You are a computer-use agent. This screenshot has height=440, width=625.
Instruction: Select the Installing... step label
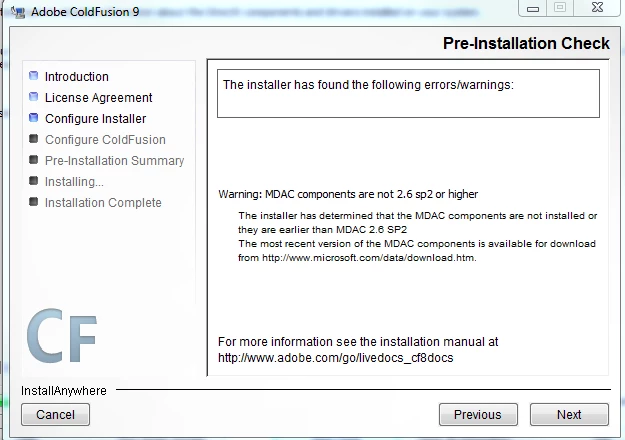(74, 182)
